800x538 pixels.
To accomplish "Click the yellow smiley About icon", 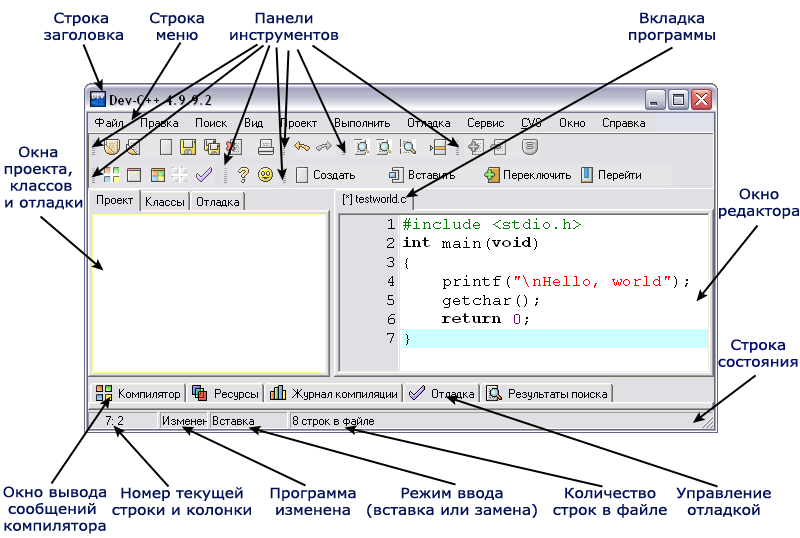I will click(x=265, y=175).
